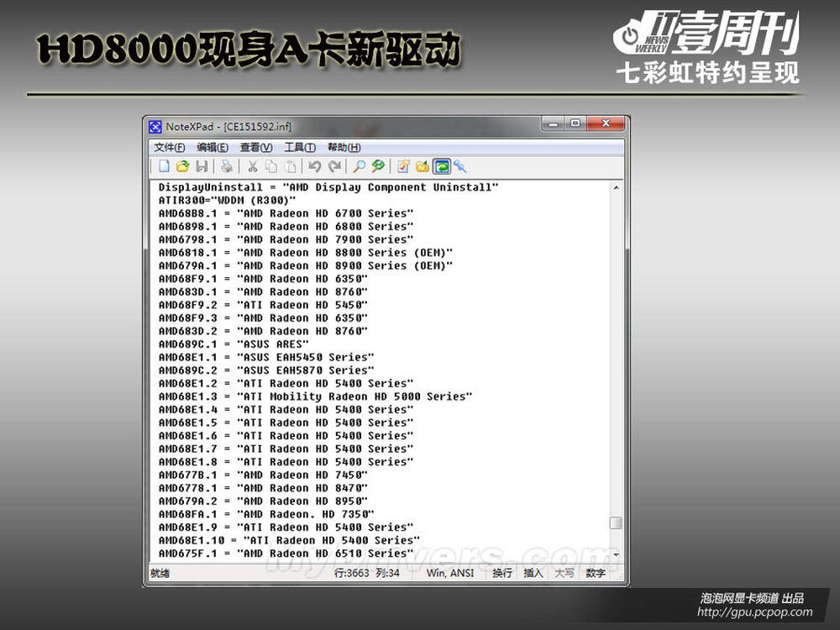Viewport: 840px width, 630px height.
Task: Click the AMD675F.1 HD 6510 Series line
Action: (x=286, y=554)
